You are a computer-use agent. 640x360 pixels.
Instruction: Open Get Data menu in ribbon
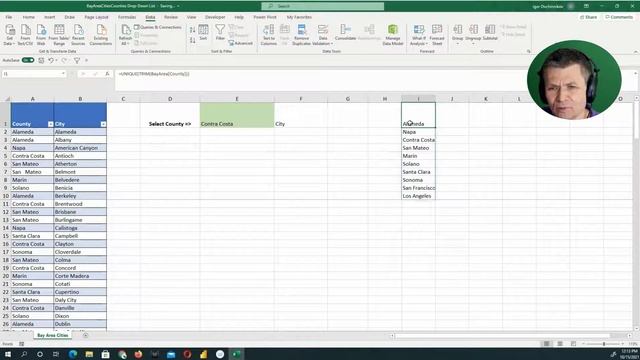pos(9,35)
